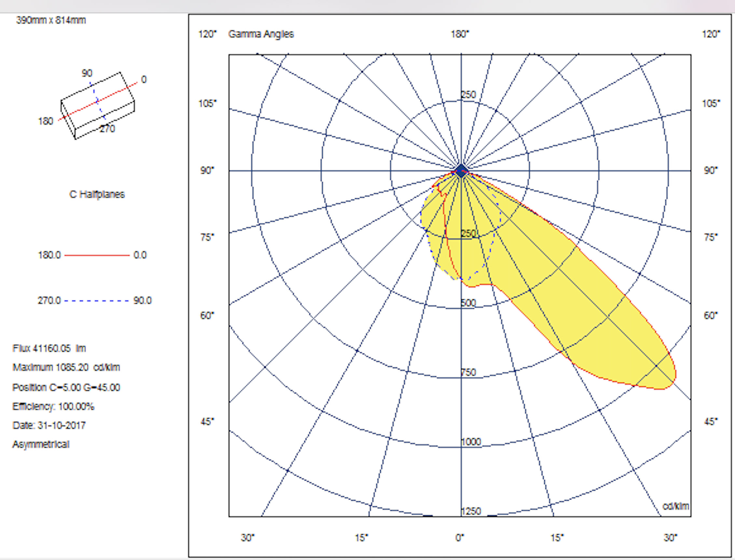735x560 pixels.
Task: Click the Position C=5.00 G=45.00 line
Action: click(66, 388)
